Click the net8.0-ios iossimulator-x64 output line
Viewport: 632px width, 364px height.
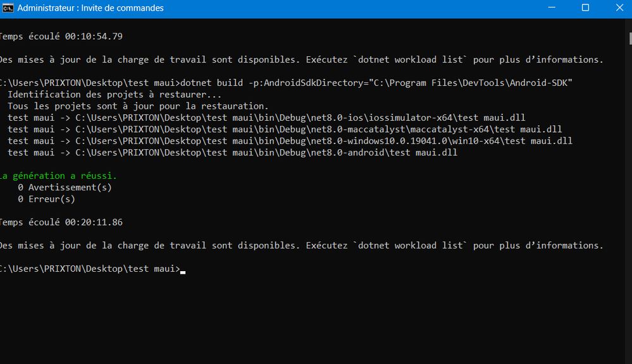point(266,118)
